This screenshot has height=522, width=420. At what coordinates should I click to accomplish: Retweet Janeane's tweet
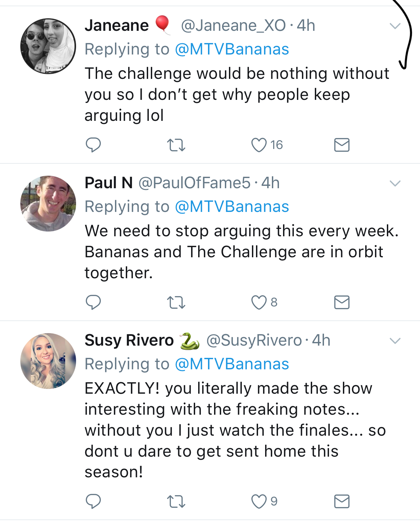(x=176, y=145)
